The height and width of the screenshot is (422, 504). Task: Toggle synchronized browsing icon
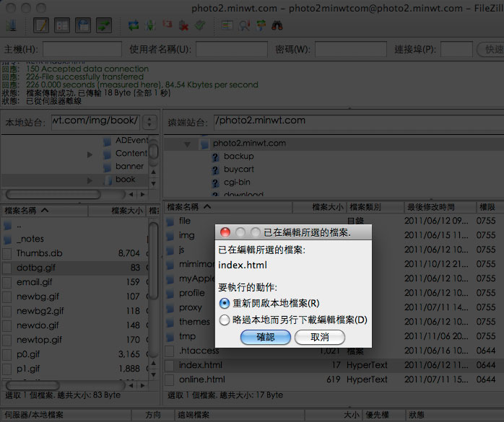tap(261, 25)
